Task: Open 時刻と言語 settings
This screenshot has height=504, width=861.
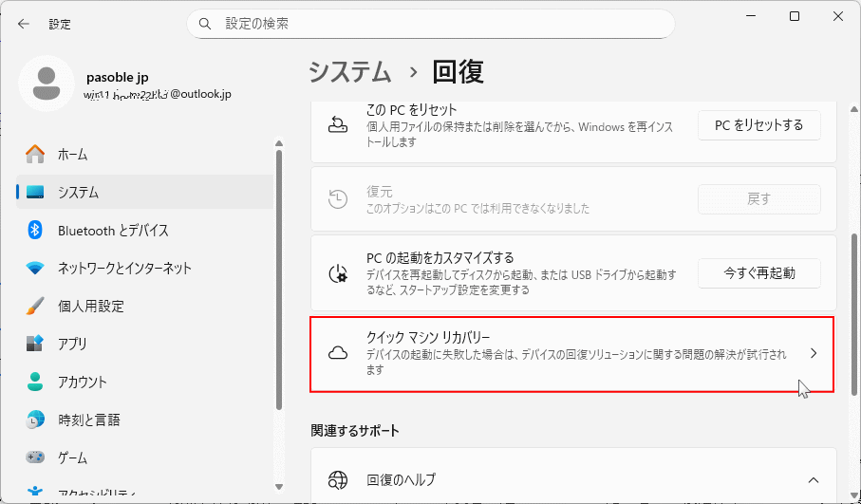Action: click(144, 420)
